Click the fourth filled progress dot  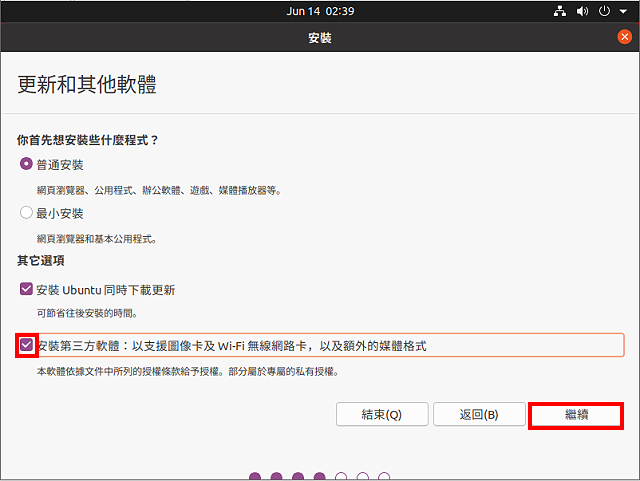click(319, 477)
